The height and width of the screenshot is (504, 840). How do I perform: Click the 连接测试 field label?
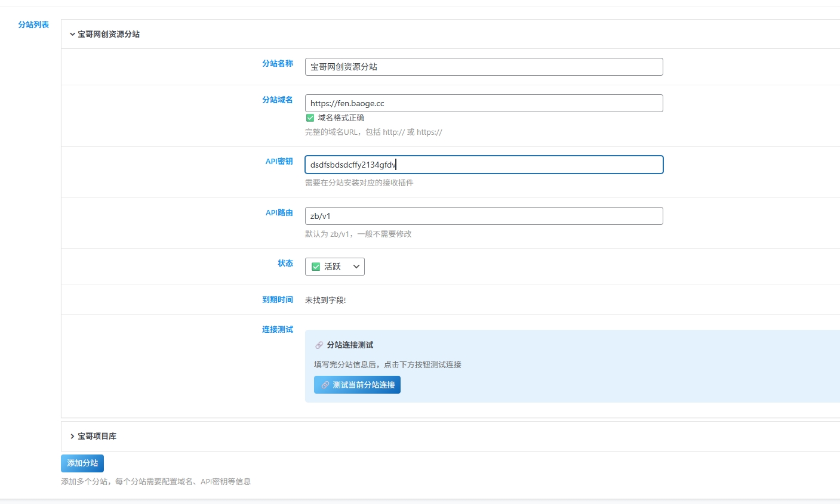point(278,329)
